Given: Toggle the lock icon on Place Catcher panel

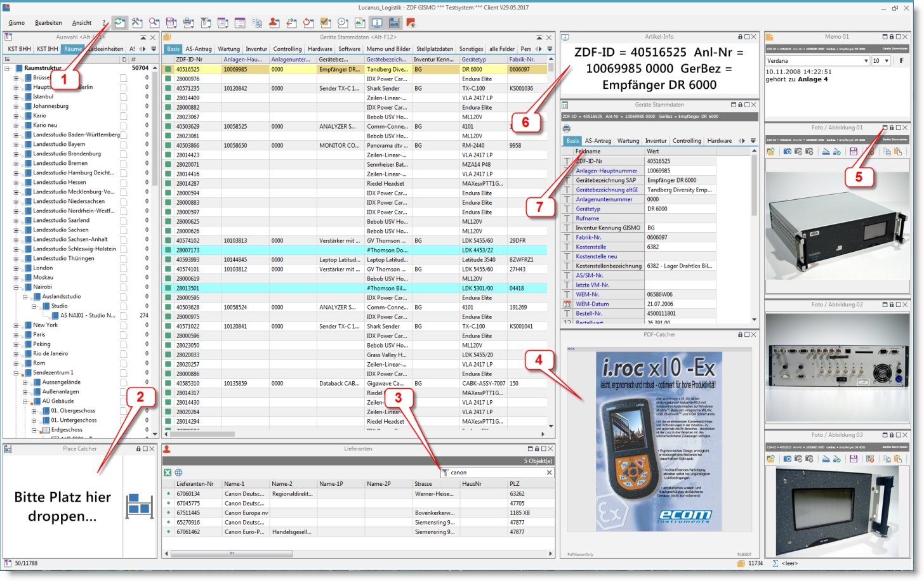Looking at the screenshot, I should 138,448.
